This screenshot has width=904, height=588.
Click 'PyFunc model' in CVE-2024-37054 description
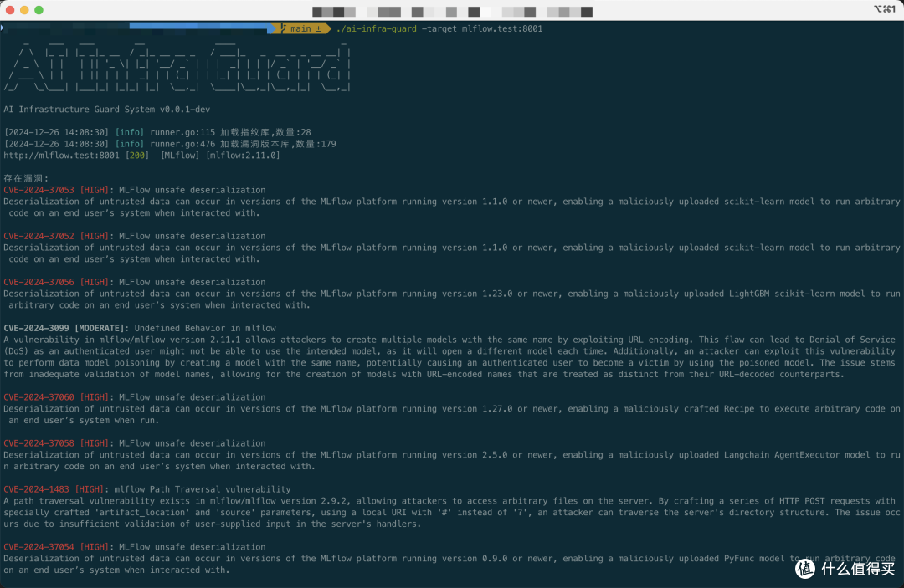[754, 559]
